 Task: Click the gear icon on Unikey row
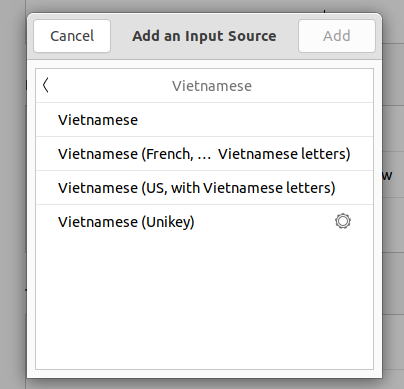click(343, 221)
